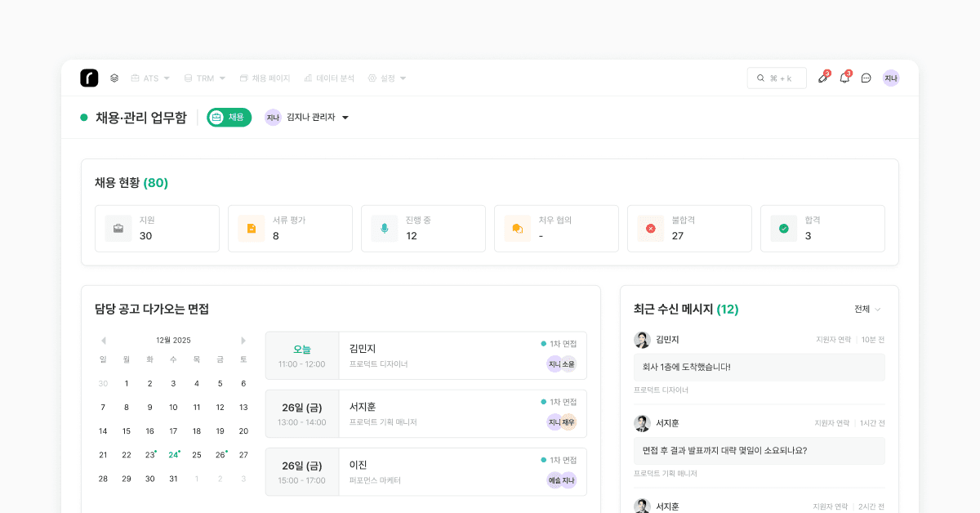980x513 pixels.
Task: Open the ATS dropdown menu
Action: (x=150, y=78)
